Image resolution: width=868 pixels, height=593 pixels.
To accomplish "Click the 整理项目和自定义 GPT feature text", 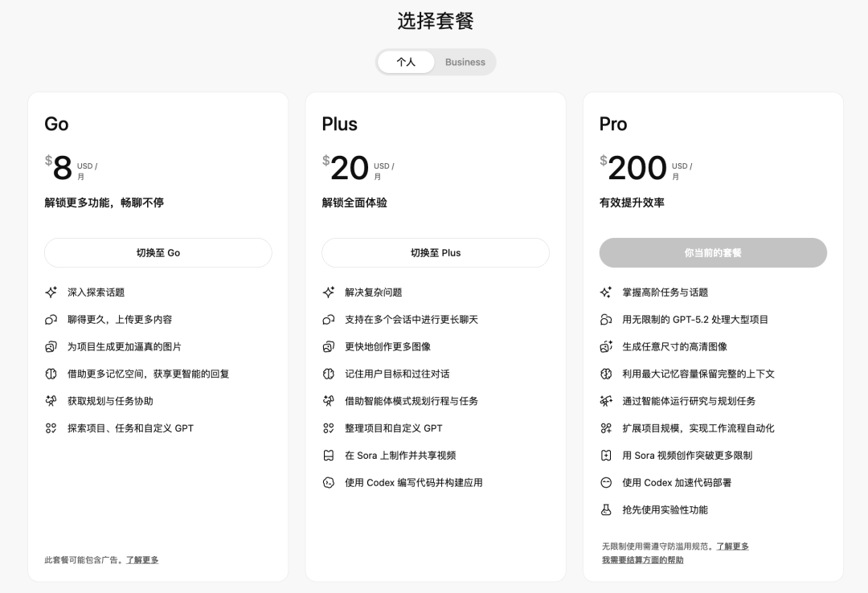I will [x=394, y=428].
